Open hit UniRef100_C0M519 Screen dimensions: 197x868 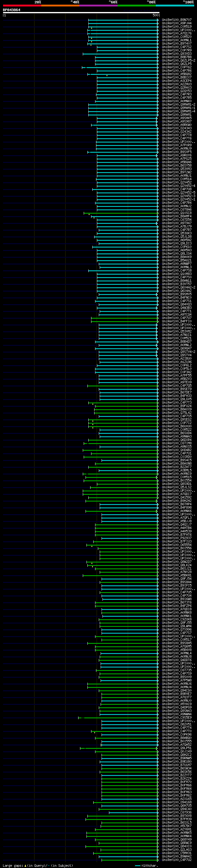pos(176,26)
